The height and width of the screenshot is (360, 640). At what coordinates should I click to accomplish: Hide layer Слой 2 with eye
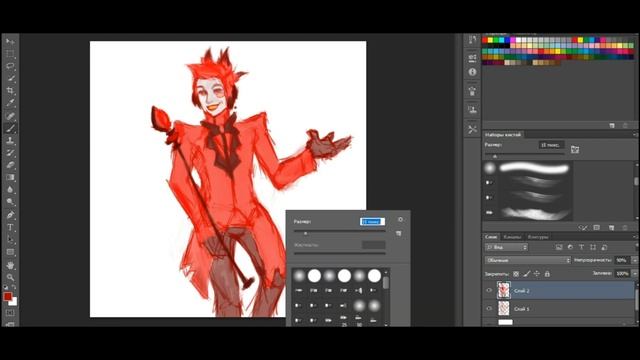coord(489,291)
